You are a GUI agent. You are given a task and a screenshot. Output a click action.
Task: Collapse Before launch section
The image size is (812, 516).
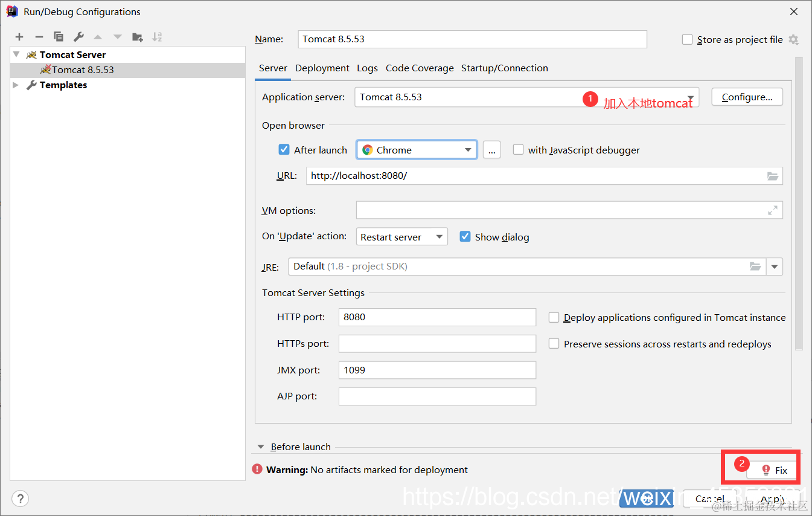(x=261, y=447)
